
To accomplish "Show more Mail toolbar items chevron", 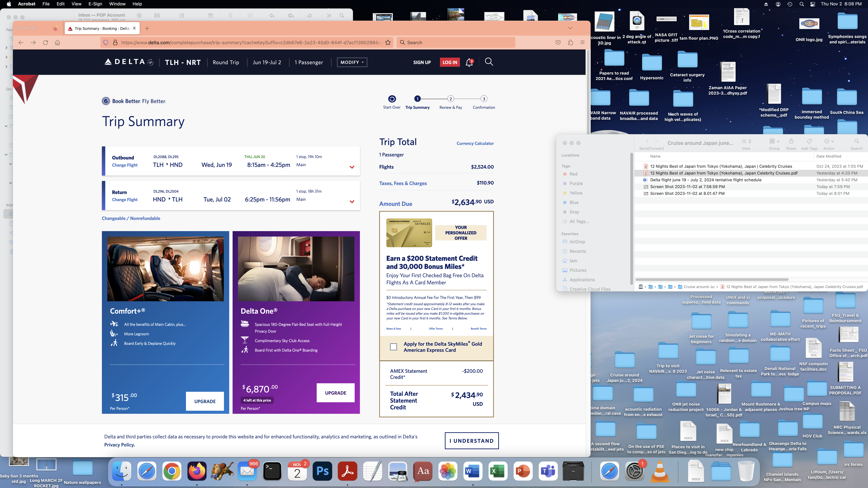I will pyautogui.click(x=329, y=15).
